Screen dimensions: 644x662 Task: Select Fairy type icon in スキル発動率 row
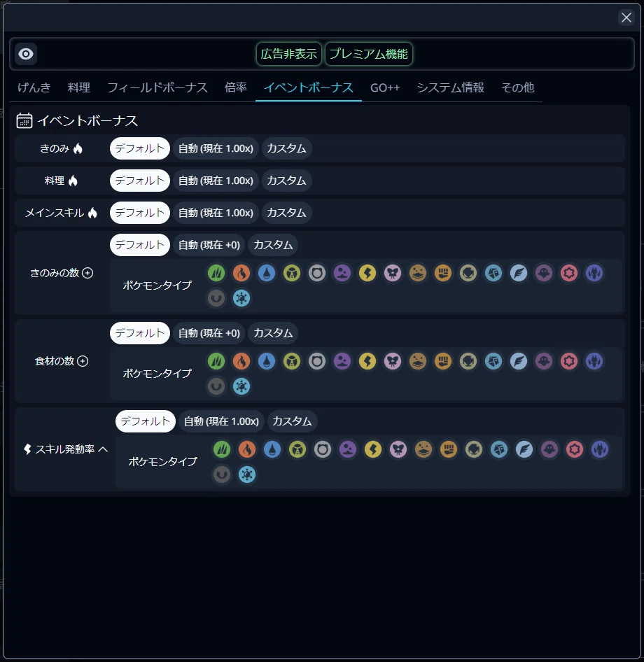[x=398, y=450]
